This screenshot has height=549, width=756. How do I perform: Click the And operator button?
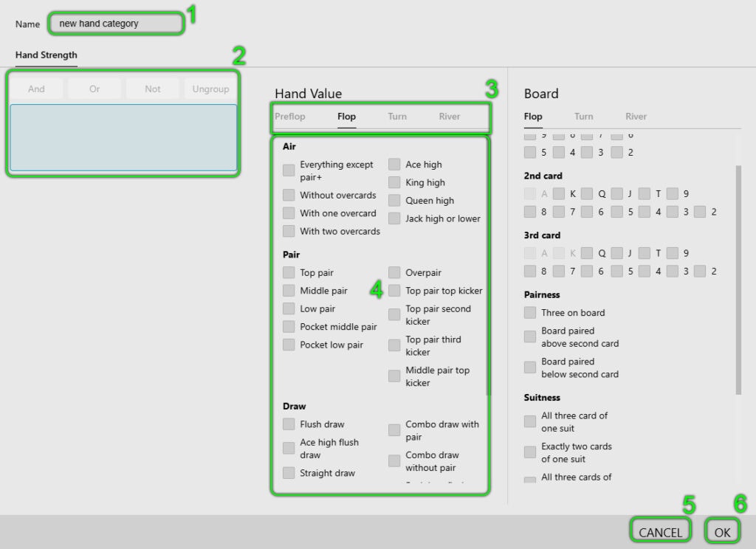(x=36, y=89)
